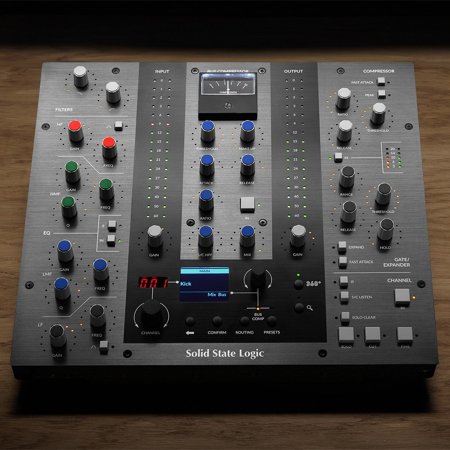Click the gate THRESHOLD knob
Image resolution: width=450 pixels, height=450 pixels.
383,194
